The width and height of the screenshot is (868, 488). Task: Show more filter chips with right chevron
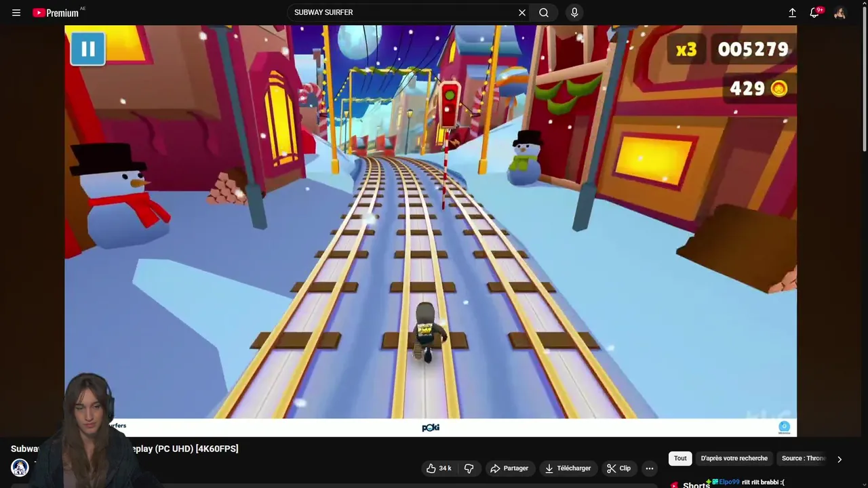coord(840,459)
